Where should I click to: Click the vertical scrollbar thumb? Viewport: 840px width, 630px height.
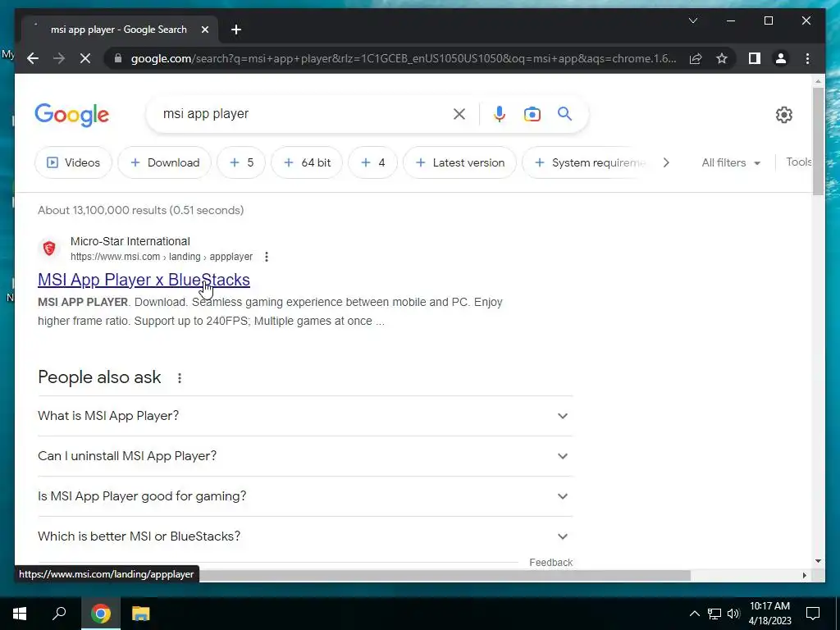pyautogui.click(x=818, y=141)
